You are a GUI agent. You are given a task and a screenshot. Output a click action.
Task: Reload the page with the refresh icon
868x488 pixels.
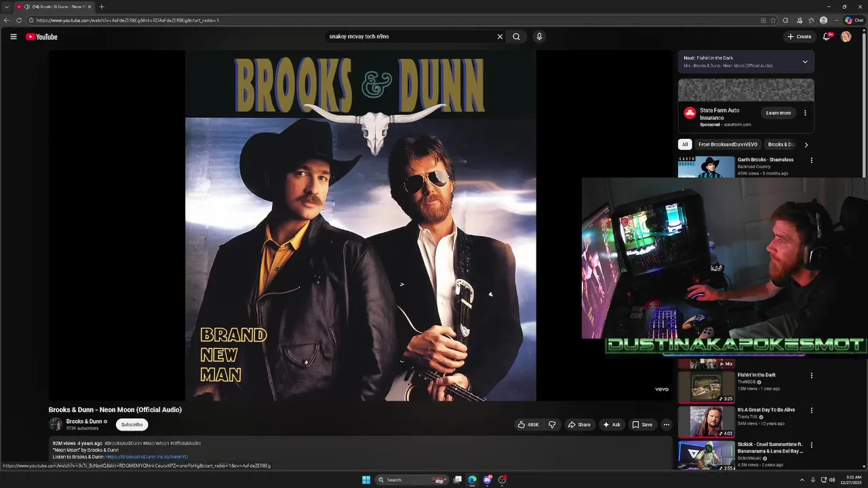[19, 20]
